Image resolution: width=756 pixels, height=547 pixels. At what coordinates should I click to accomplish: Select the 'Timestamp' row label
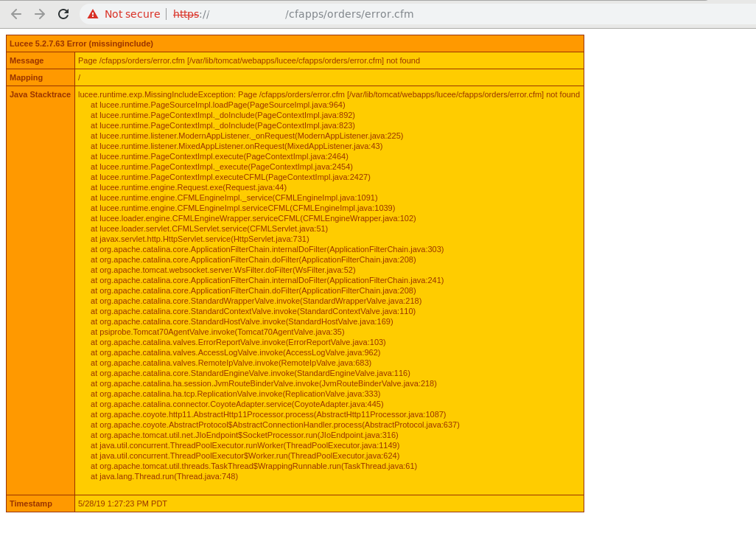pyautogui.click(x=31, y=503)
